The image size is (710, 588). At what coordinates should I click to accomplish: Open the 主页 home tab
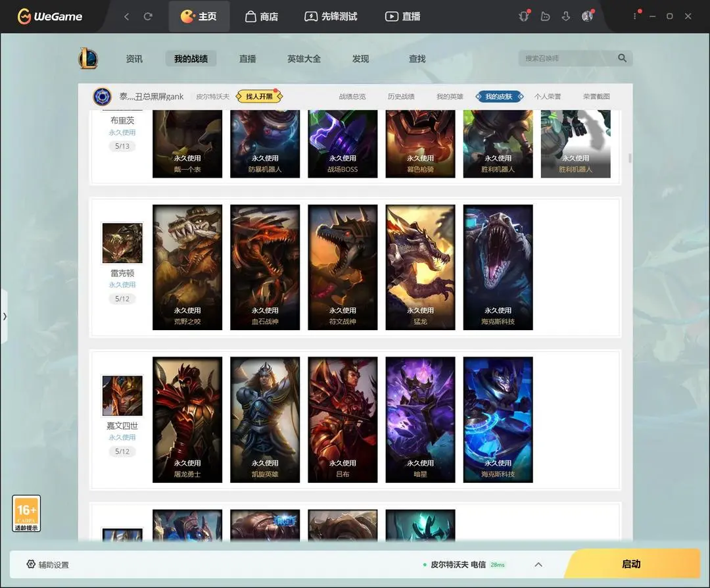pos(199,16)
